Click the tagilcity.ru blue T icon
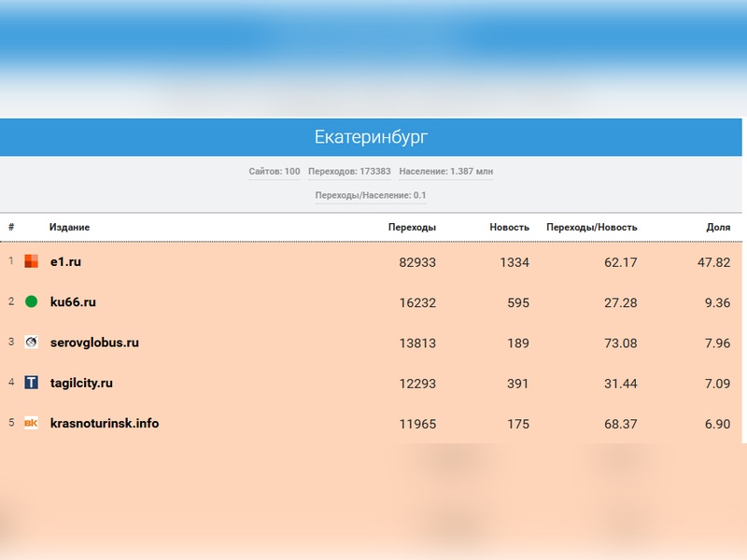747x560 pixels. coord(31,383)
